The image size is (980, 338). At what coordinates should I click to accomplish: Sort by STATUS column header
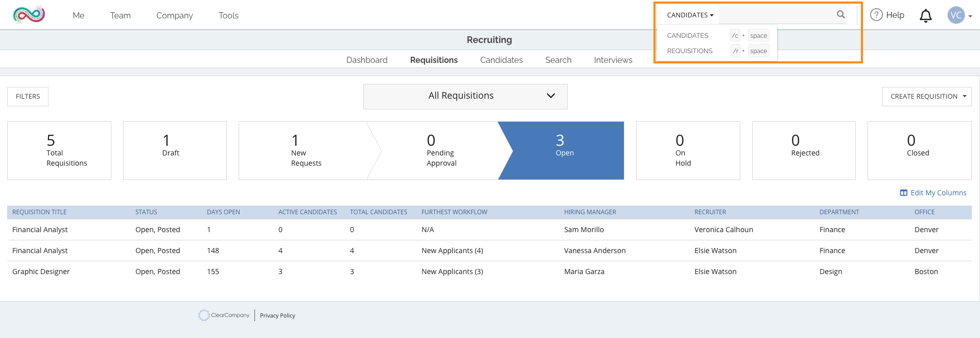(146, 212)
